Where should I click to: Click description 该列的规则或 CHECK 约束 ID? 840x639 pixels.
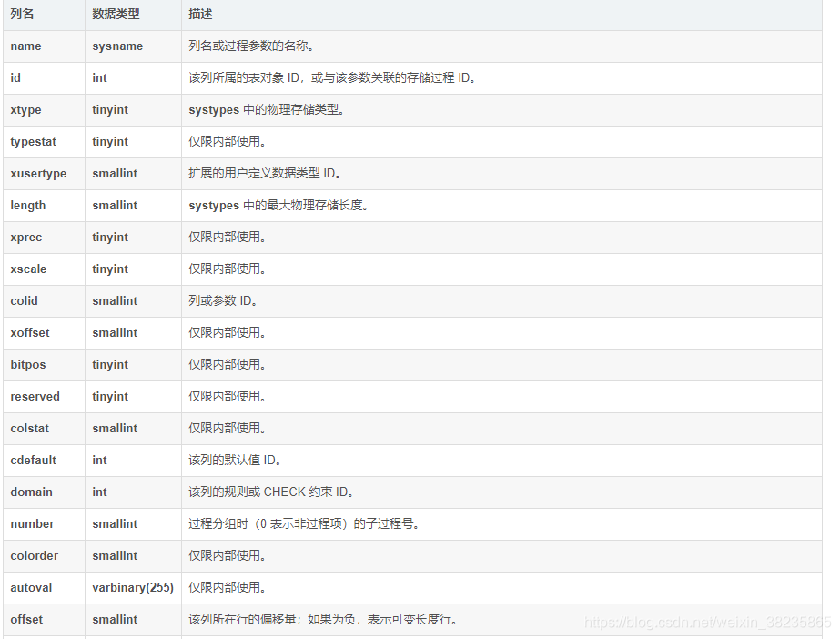tap(271, 492)
